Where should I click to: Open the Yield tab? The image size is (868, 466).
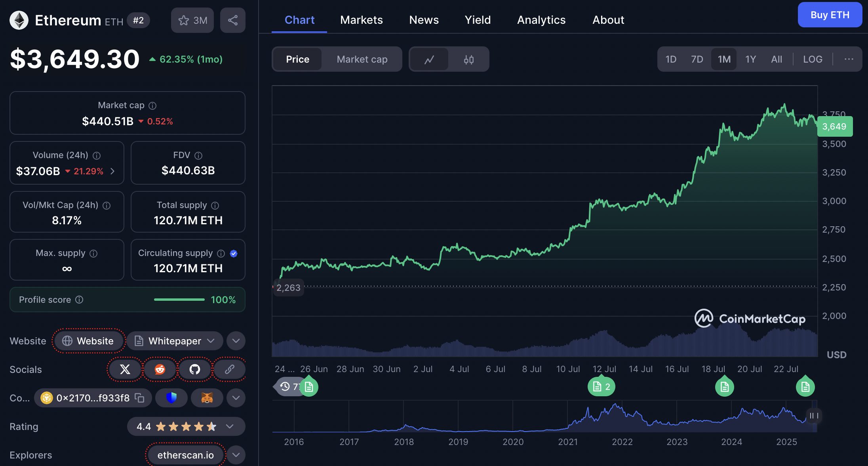click(x=478, y=20)
